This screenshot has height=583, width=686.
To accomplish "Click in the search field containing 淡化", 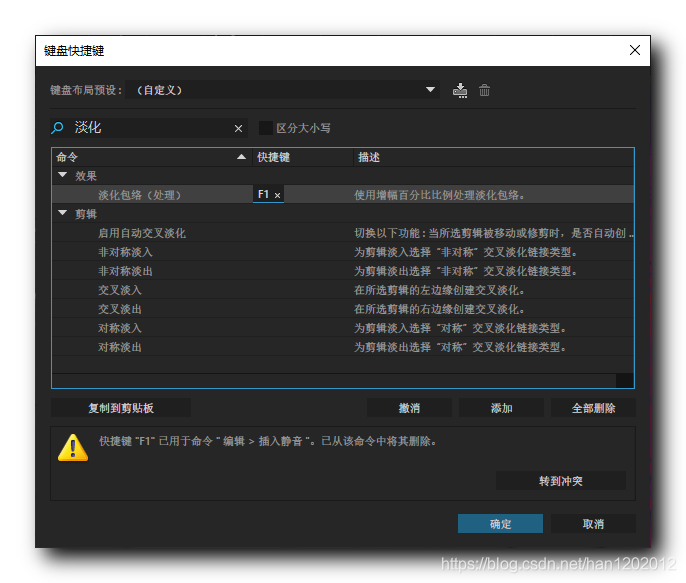I will pos(151,128).
